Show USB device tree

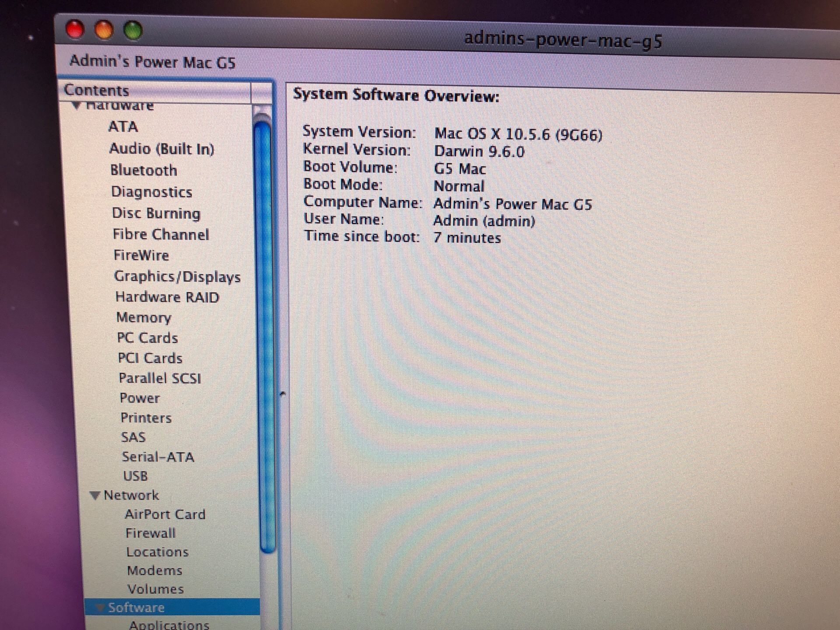(135, 476)
